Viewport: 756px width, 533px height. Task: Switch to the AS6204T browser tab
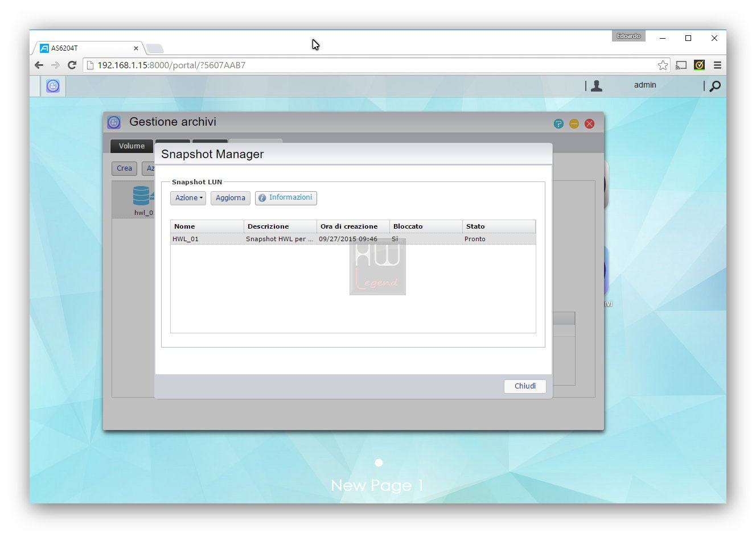(x=88, y=48)
